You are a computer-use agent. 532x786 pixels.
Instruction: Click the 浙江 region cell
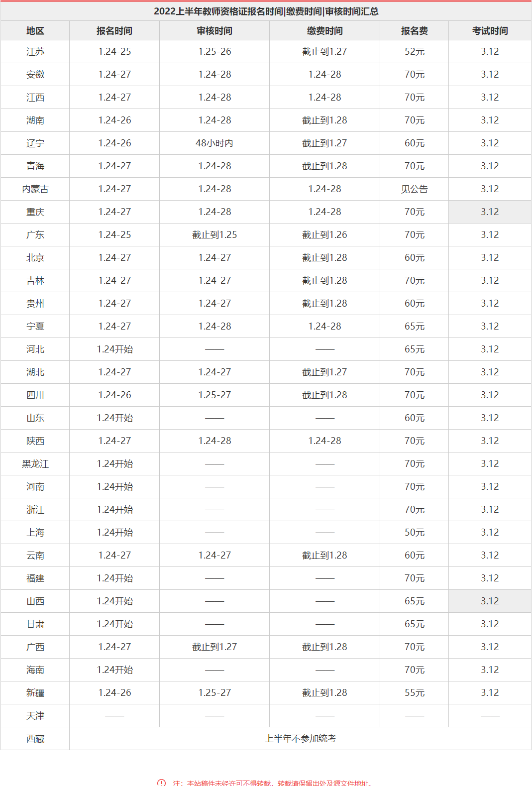(x=35, y=510)
